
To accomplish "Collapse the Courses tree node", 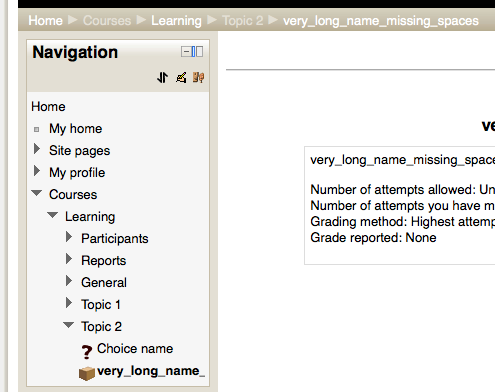I will coord(37,193).
